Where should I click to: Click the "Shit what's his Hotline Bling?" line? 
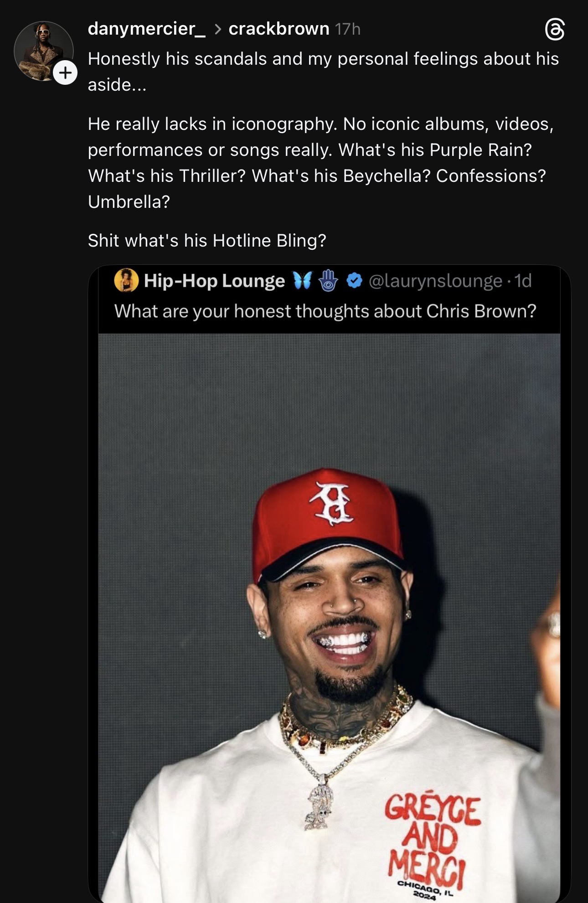pos(207,240)
